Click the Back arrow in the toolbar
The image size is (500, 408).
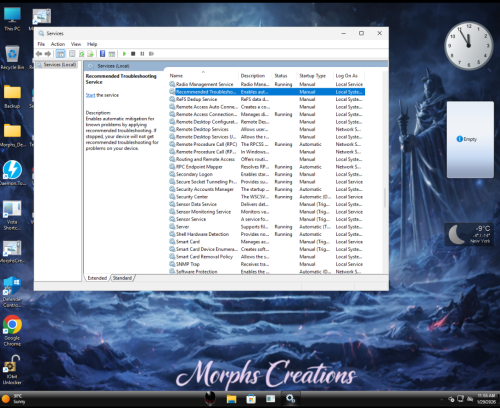39,54
